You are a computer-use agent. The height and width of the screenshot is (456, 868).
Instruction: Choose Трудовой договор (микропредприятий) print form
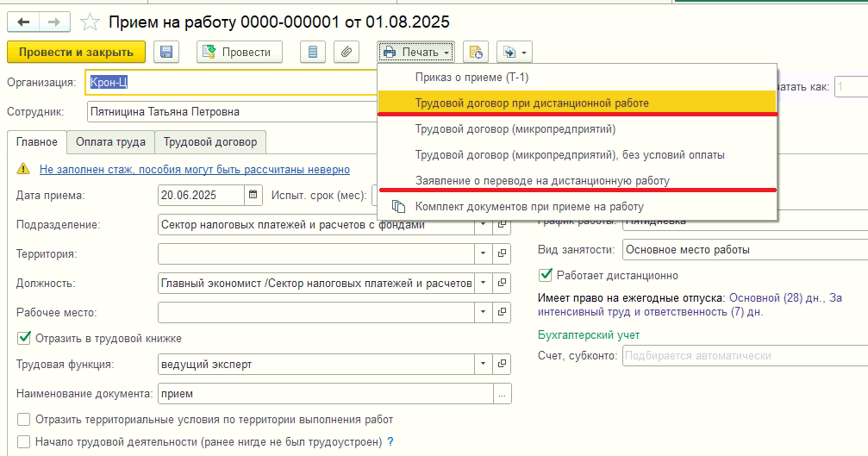tap(577, 129)
